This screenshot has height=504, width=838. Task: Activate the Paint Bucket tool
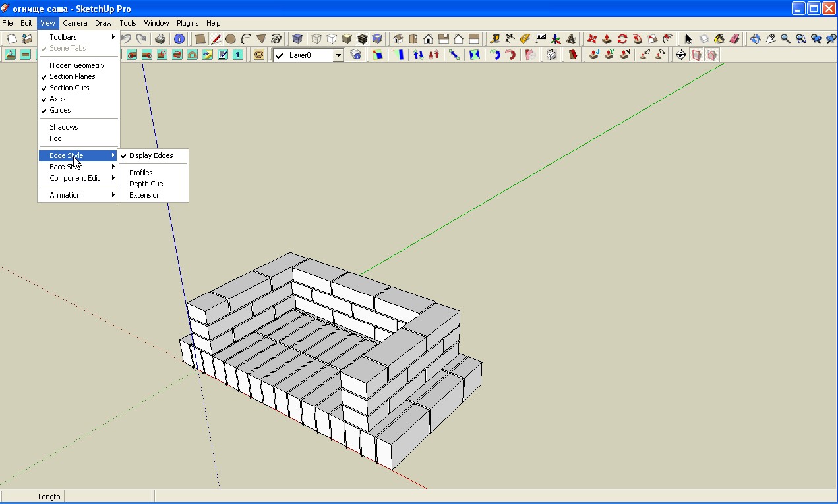pyautogui.click(x=720, y=39)
